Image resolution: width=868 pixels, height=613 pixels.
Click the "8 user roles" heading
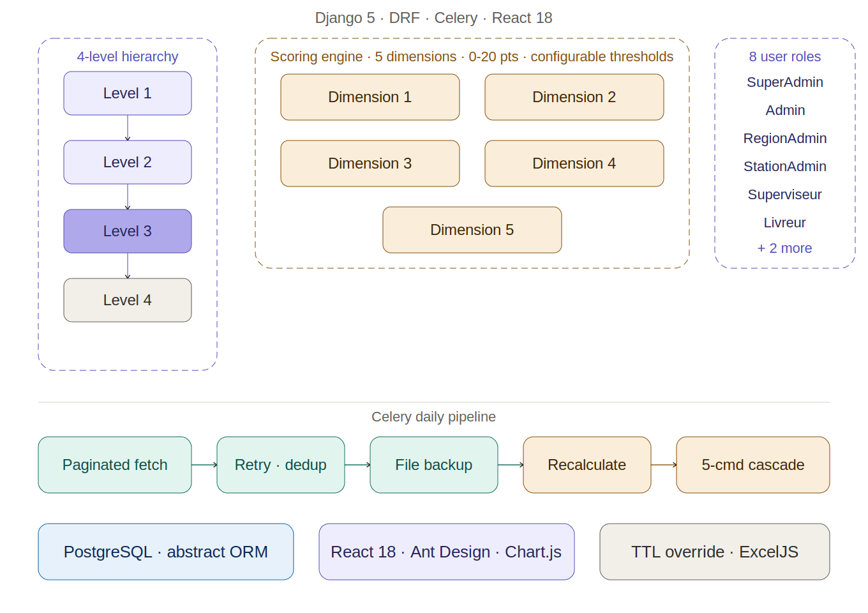coord(785,57)
